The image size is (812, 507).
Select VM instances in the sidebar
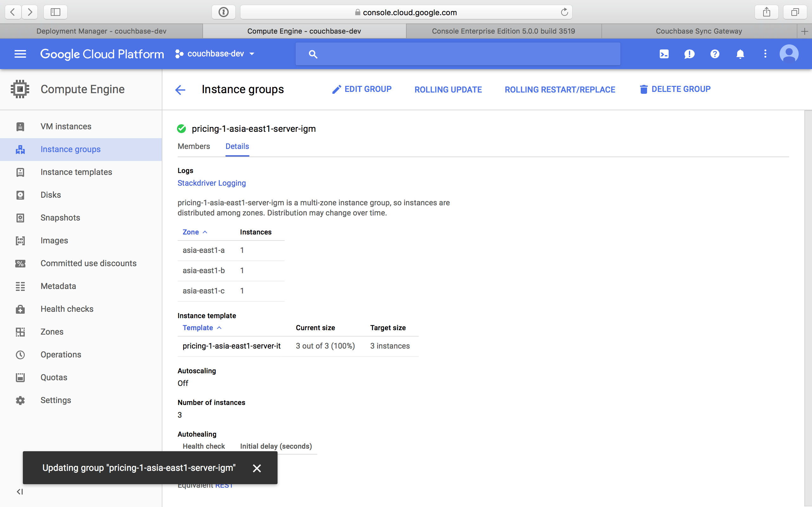(66, 126)
